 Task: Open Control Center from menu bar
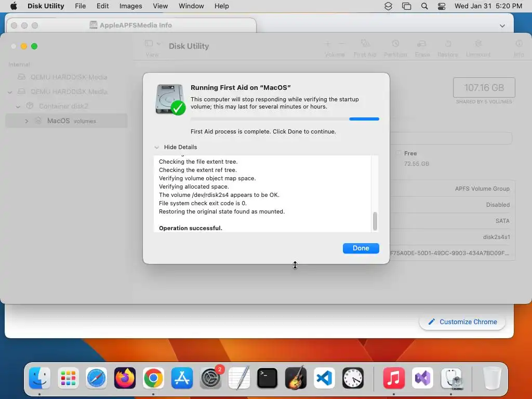(x=442, y=6)
